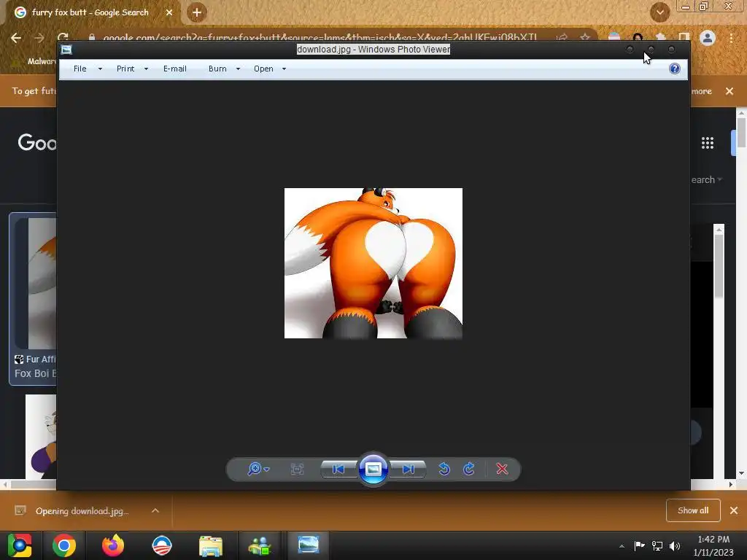Expand the Print dropdown arrow
This screenshot has height=560, width=747.
pos(146,69)
